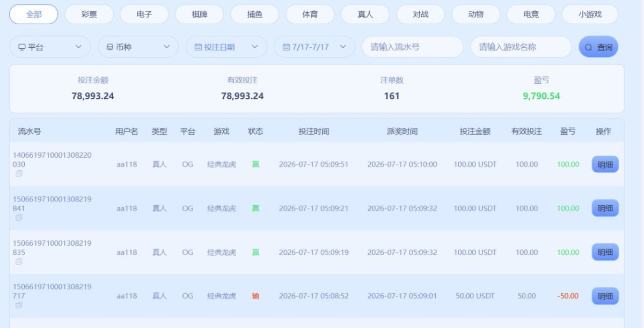This screenshot has width=644, height=328.
Task: Select the 真人 category tab
Action: pos(365,14)
